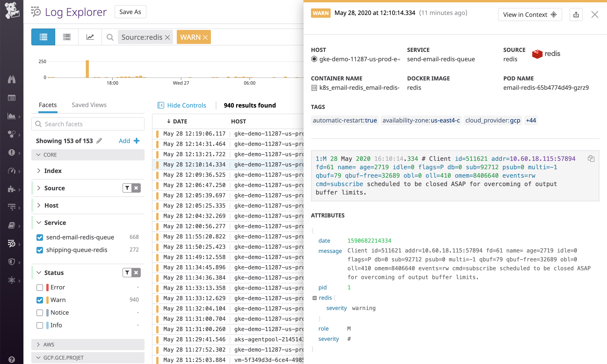The height and width of the screenshot is (364, 607).
Task: Open Watchdog from the sidebar
Action: pyautogui.click(x=11, y=79)
